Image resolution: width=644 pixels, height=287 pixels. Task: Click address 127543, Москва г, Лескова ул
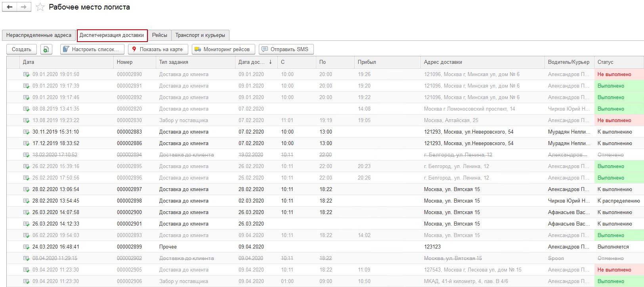472,270
